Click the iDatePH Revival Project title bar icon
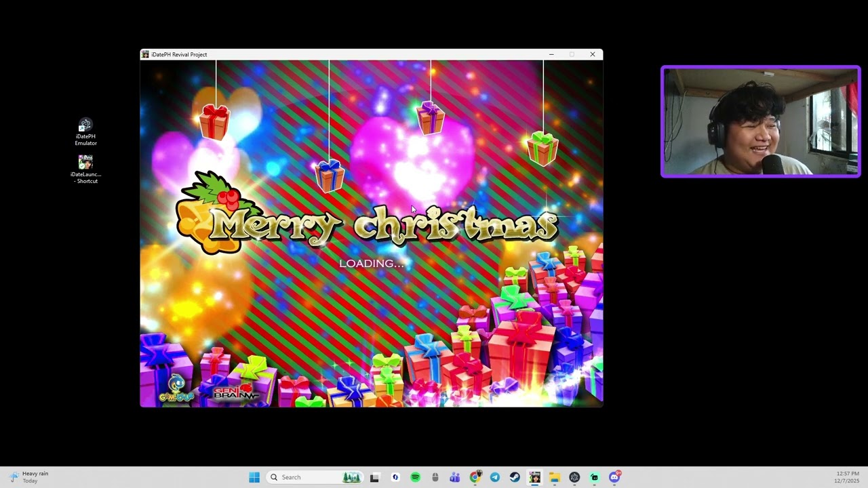Viewport: 868px width, 488px height. [145, 54]
